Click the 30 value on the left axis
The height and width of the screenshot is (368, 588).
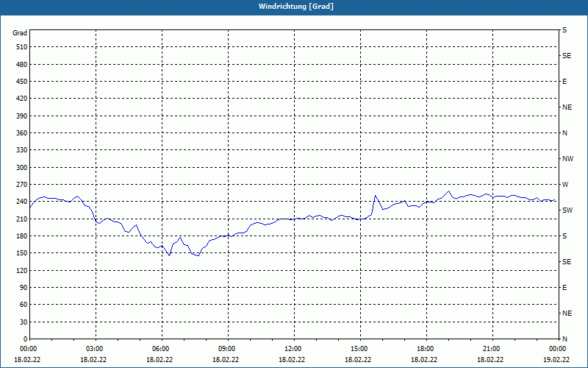[24, 322]
